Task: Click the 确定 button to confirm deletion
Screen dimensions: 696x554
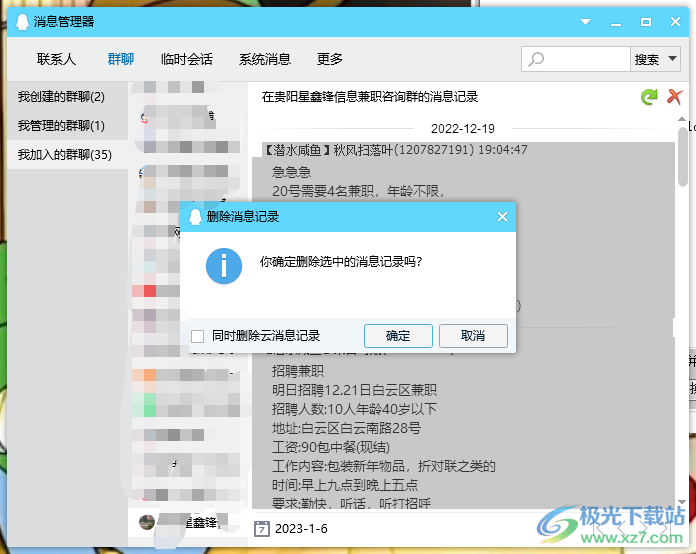Action: (x=398, y=336)
